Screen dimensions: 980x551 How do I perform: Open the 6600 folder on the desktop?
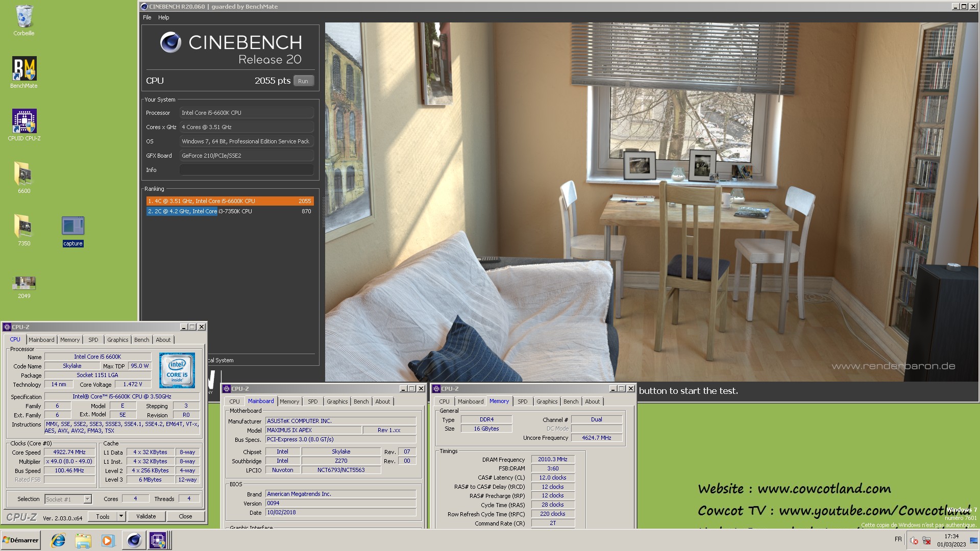pyautogui.click(x=24, y=178)
